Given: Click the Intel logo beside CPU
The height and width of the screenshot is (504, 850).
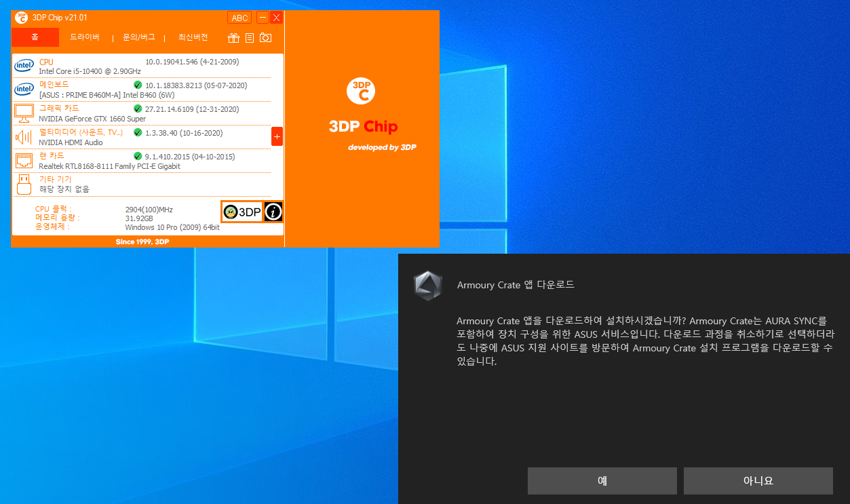Looking at the screenshot, I should [24, 66].
